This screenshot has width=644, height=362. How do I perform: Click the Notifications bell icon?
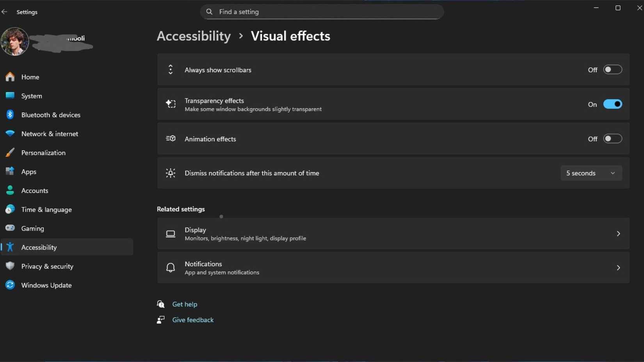171,268
